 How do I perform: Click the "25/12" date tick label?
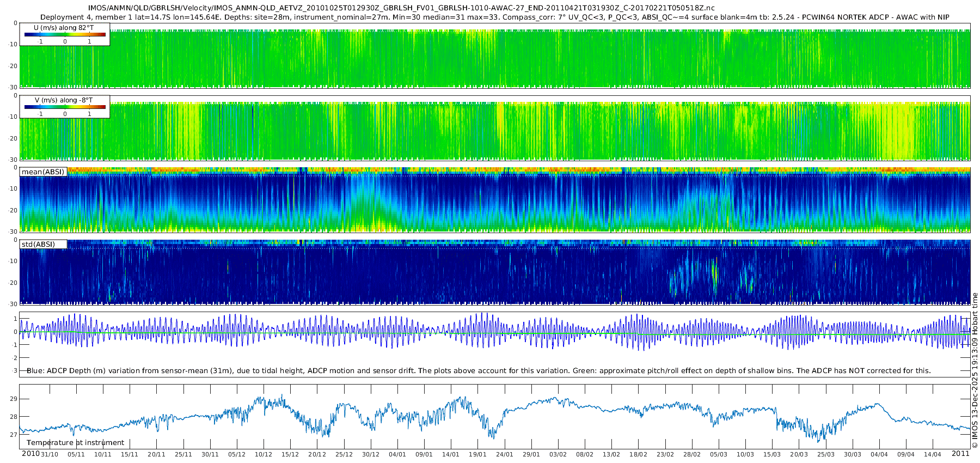point(344,454)
